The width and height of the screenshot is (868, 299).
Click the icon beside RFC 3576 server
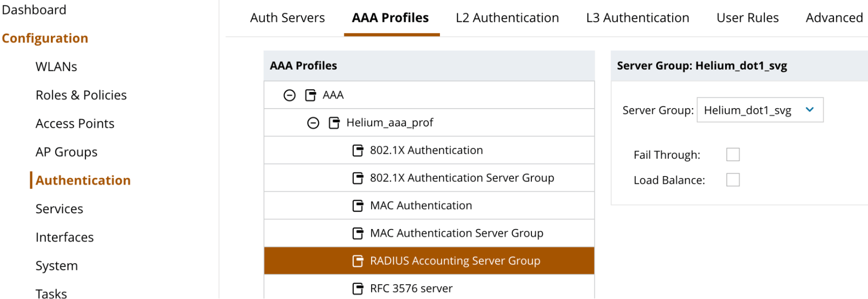coord(358,289)
